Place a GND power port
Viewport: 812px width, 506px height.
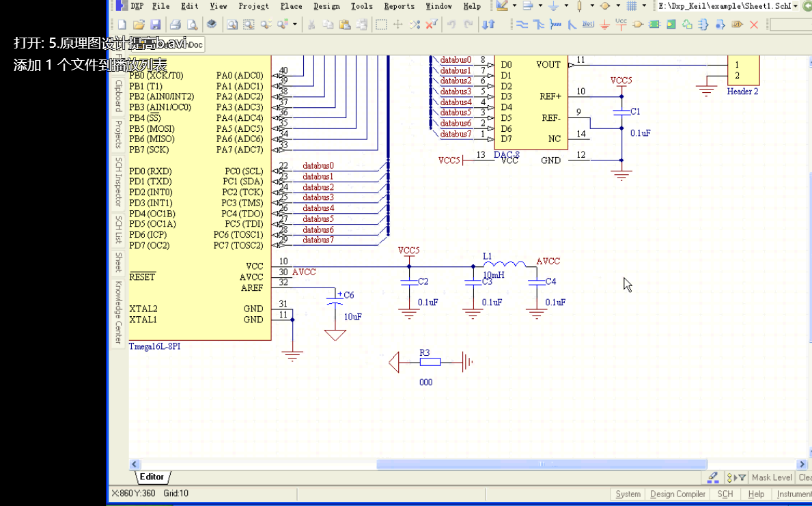pos(604,25)
